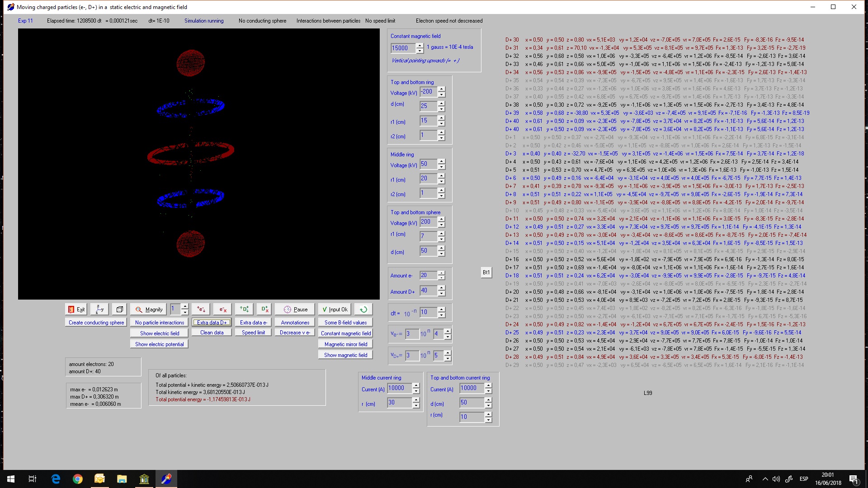Click the remove electrons e- x icon
The image size is (868, 488).
tap(222, 310)
